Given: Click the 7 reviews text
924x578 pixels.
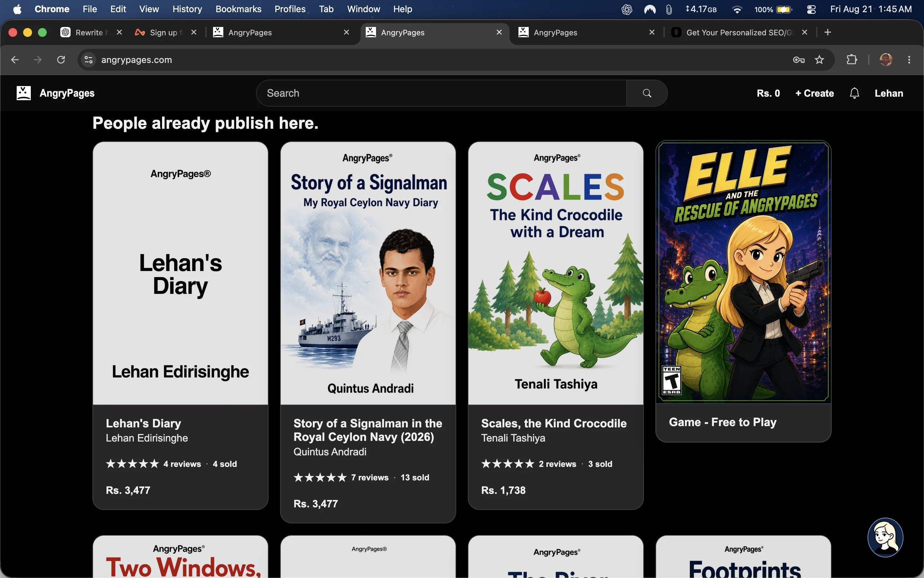Looking at the screenshot, I should point(370,477).
